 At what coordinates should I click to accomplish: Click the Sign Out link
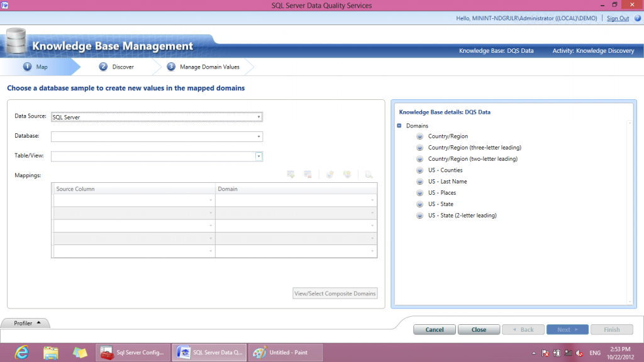[x=618, y=18]
